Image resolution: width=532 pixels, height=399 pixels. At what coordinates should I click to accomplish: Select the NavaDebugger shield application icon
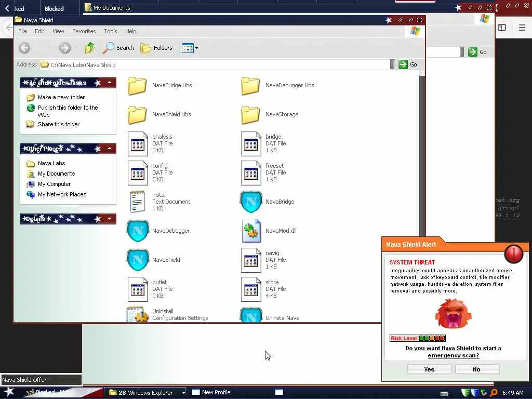coord(138,231)
